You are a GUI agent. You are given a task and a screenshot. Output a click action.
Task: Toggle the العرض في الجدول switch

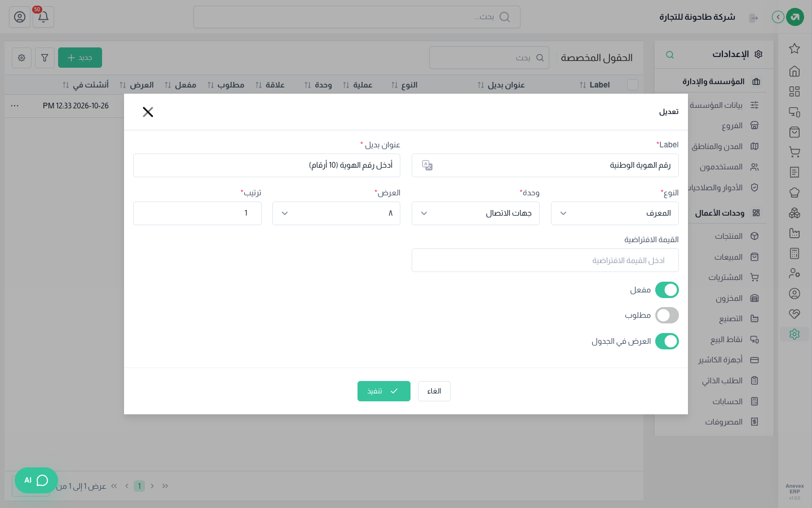(x=667, y=341)
